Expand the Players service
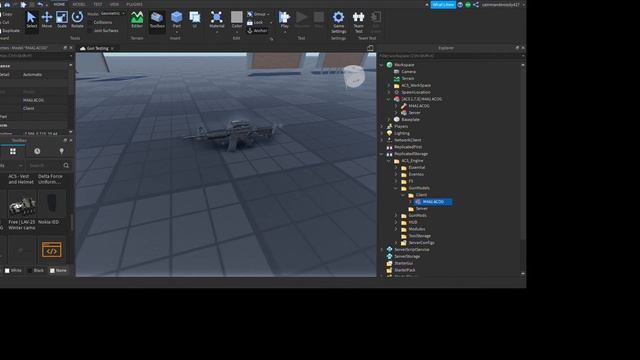The image size is (640, 360). point(382,127)
